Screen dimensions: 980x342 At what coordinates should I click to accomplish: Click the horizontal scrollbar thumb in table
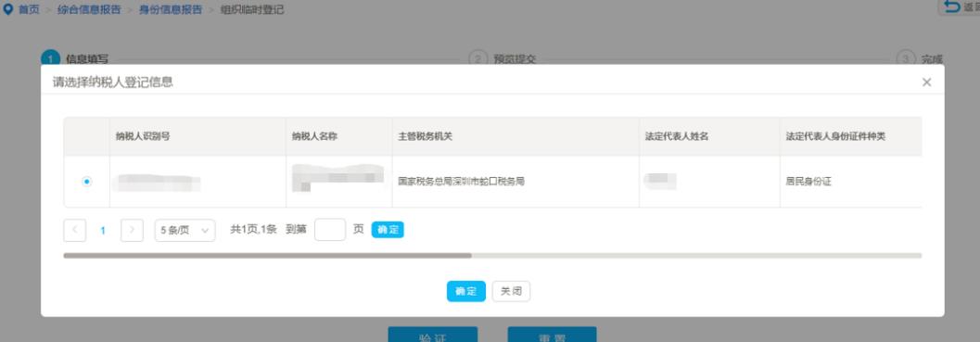[268, 256]
